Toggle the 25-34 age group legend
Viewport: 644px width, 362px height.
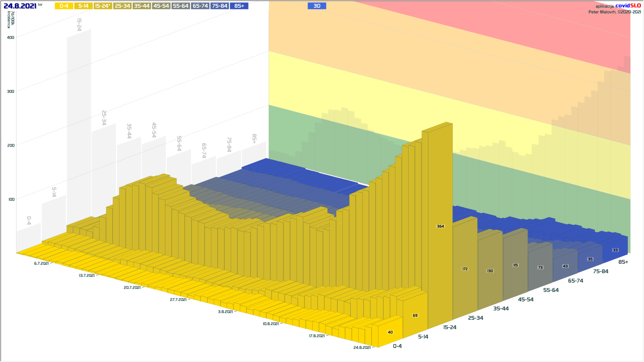(x=122, y=6)
